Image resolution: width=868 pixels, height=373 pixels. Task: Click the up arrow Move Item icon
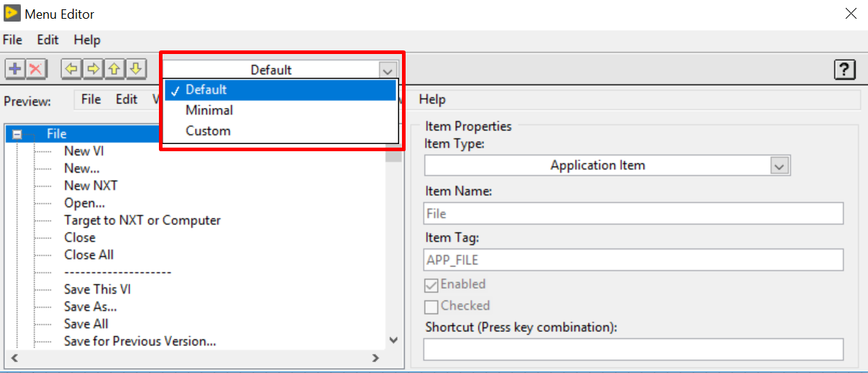tap(114, 69)
